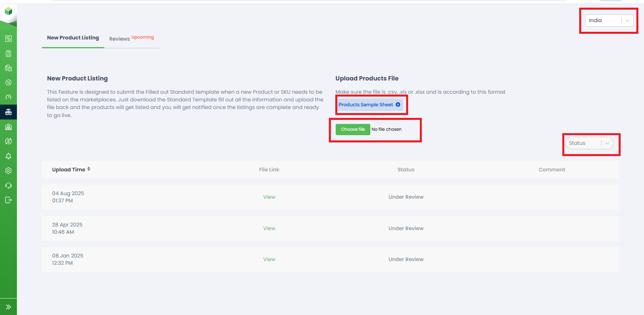Click the Choose file button
Viewport: 644px width, 315px height.
pos(353,129)
